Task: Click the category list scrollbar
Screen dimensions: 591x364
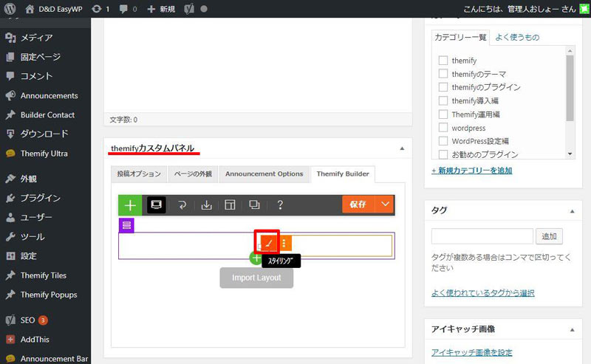Action: (x=570, y=89)
